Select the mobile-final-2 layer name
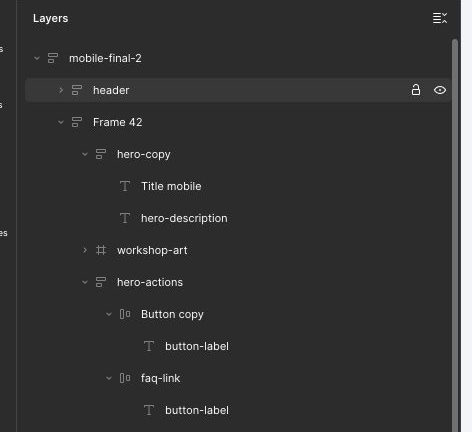This screenshot has height=432, width=472. pos(105,58)
